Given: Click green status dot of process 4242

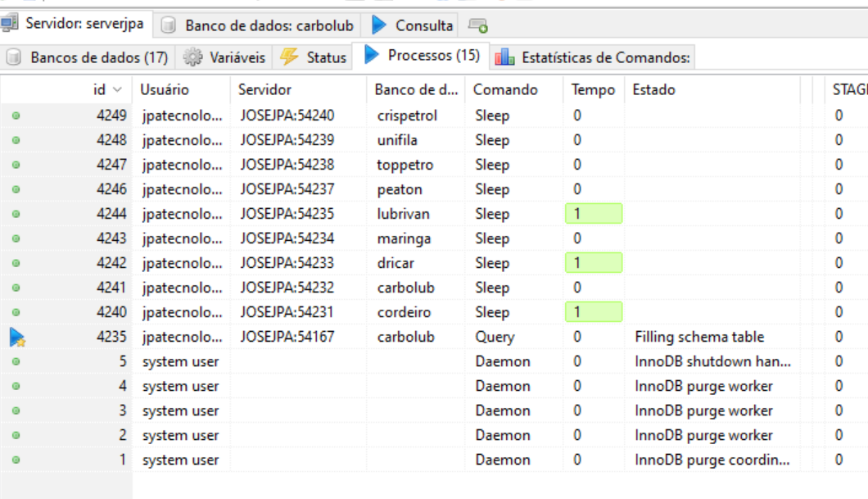Looking at the screenshot, I should [x=16, y=263].
